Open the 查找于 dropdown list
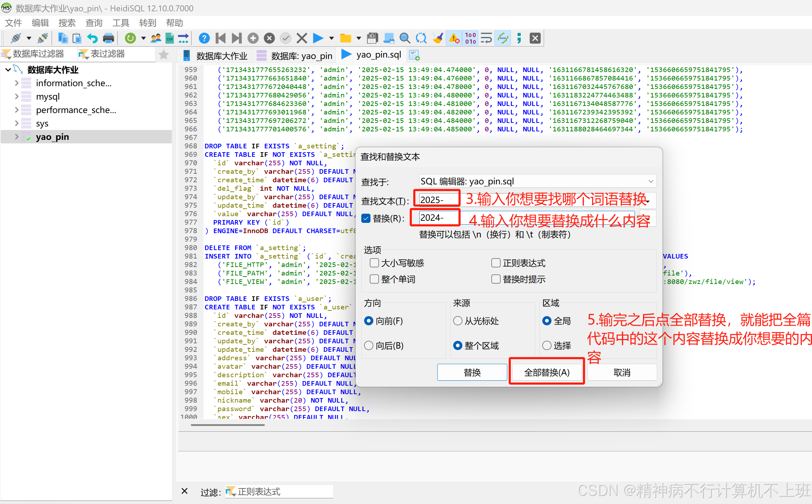The image size is (812, 504). tap(650, 182)
